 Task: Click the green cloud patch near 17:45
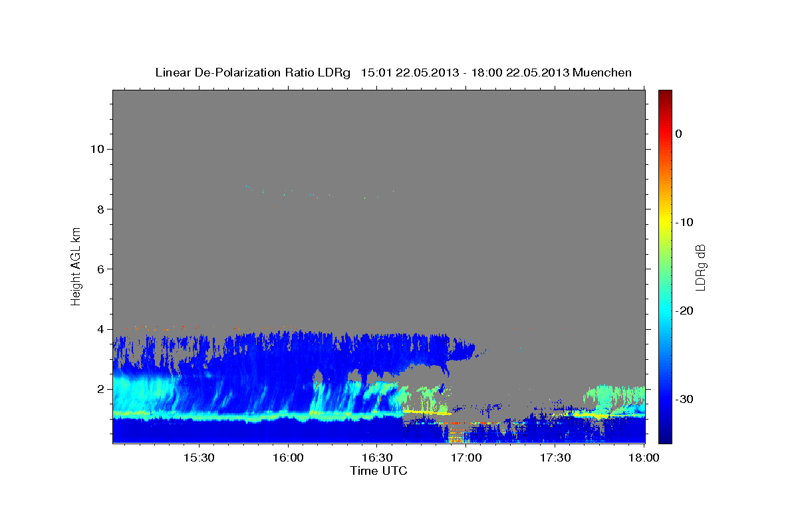tap(613, 396)
